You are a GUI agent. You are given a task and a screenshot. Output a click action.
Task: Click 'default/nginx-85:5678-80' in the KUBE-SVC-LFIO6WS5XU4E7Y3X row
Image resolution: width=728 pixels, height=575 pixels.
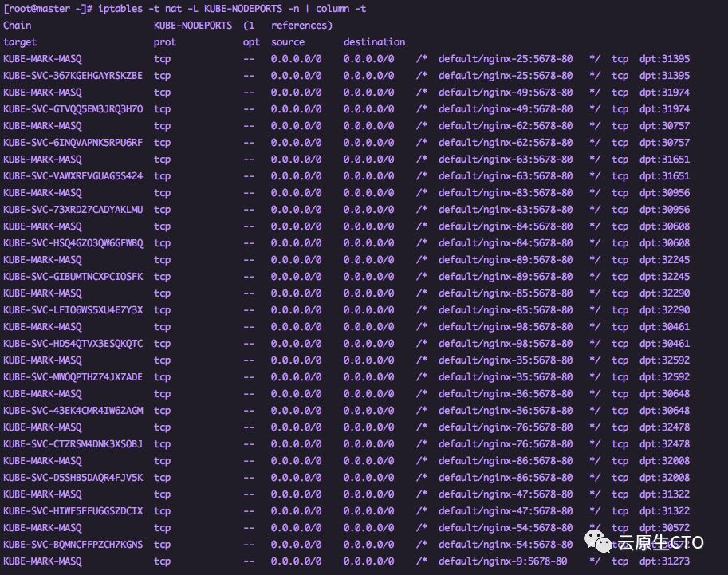(506, 309)
